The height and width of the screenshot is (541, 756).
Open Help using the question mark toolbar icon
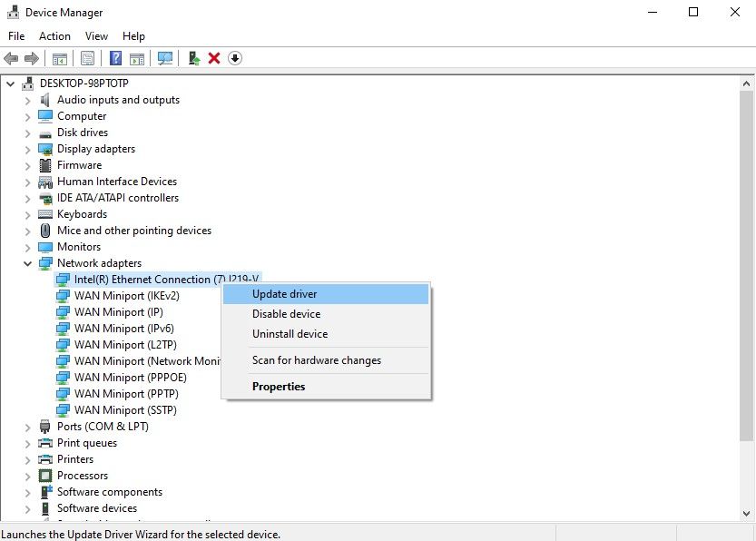115,58
